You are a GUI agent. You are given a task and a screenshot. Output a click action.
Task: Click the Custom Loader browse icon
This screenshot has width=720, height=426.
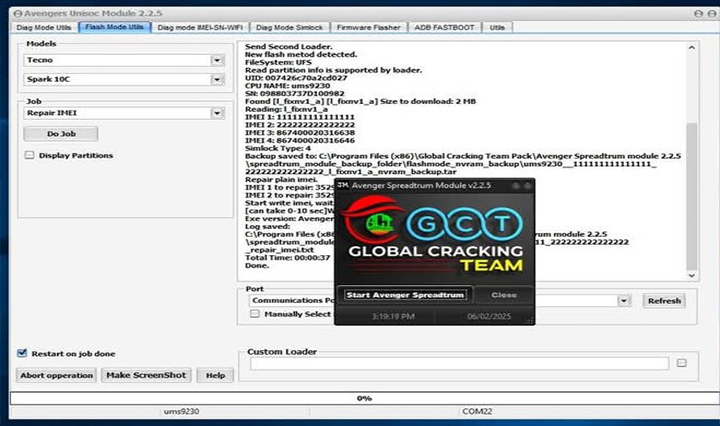681,363
